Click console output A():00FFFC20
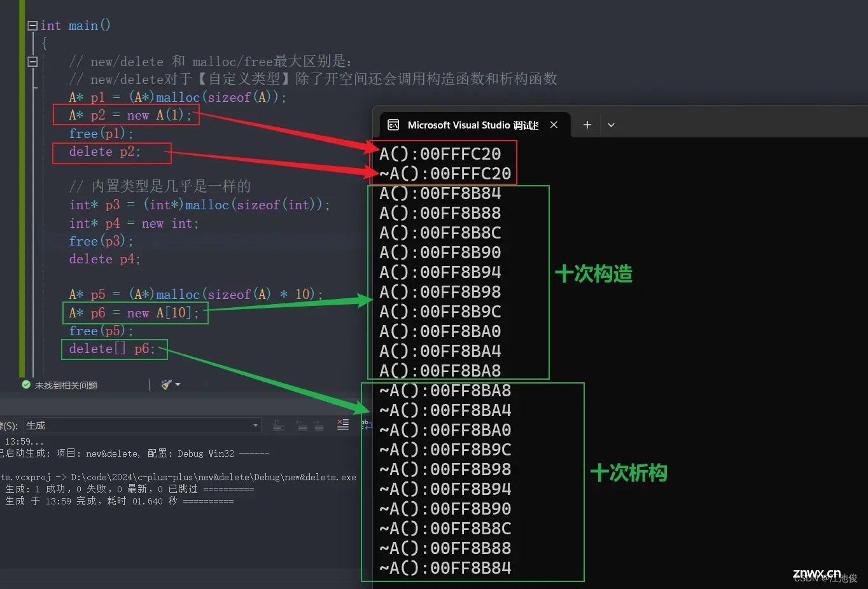Image resolution: width=868 pixels, height=589 pixels. 440,154
